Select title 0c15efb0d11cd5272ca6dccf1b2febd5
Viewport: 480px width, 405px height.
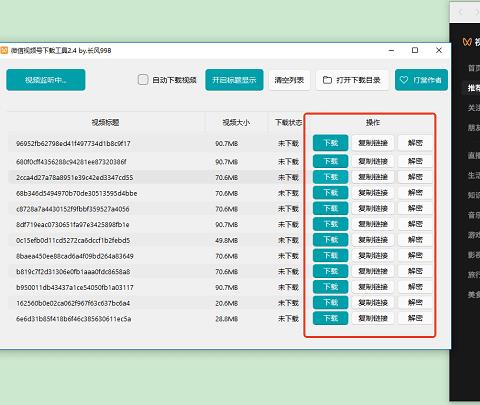coord(73,240)
